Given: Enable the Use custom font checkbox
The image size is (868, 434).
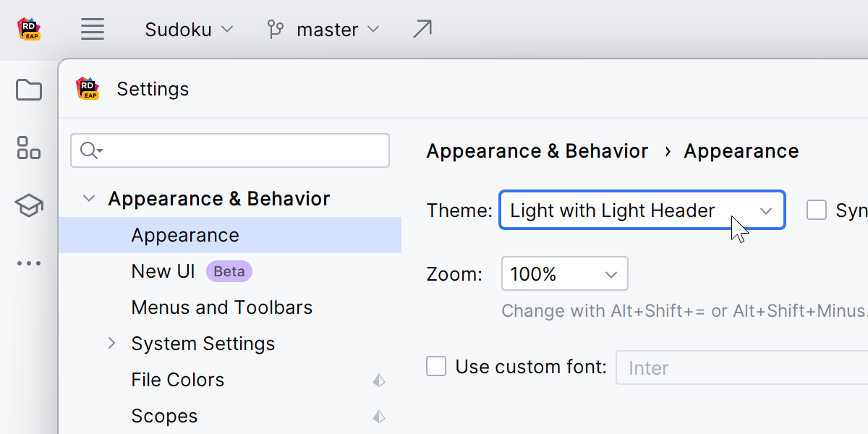Looking at the screenshot, I should (x=436, y=367).
